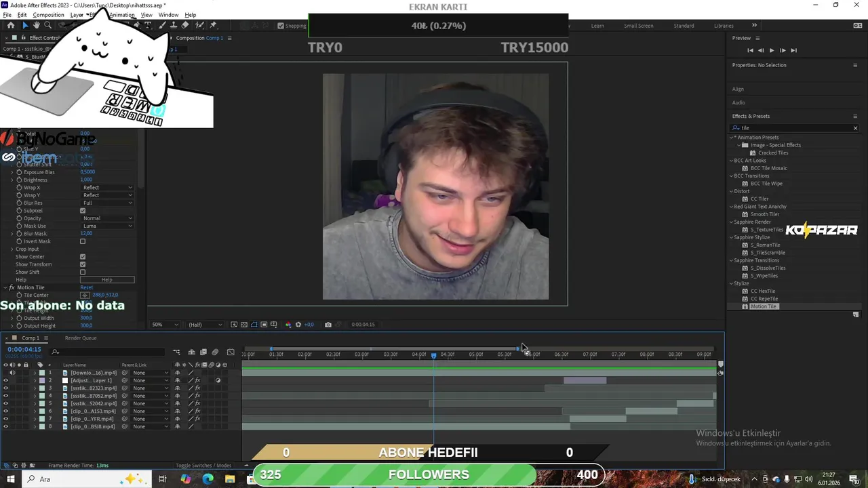Uncheck the Show Transform checkbox
Image resolution: width=868 pixels, height=488 pixels.
[x=83, y=264]
